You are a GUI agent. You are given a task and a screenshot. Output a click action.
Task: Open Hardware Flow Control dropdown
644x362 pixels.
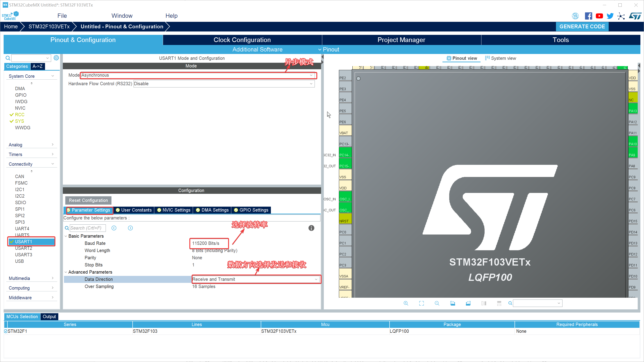click(224, 84)
